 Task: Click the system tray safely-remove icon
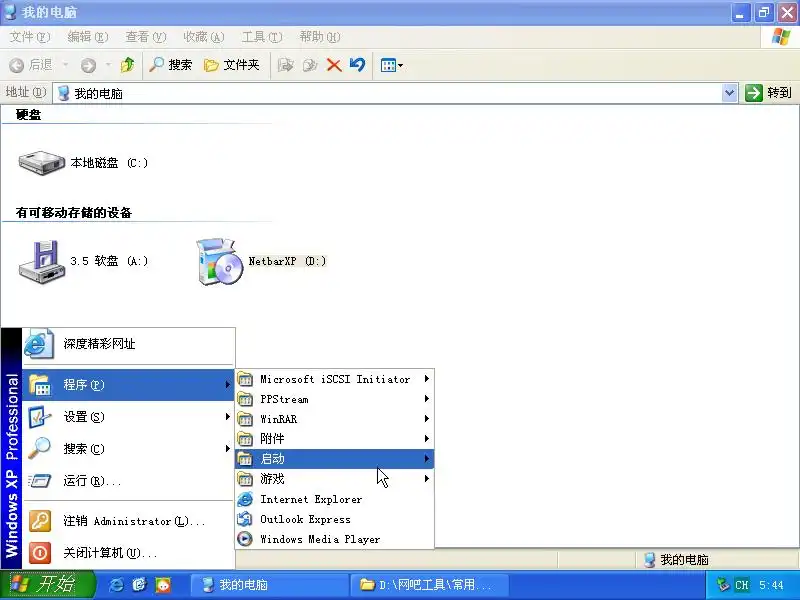(722, 584)
